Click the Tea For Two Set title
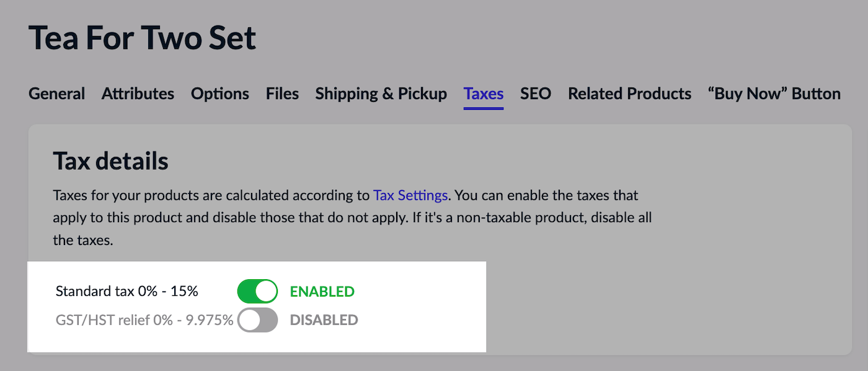868x371 pixels. [143, 38]
